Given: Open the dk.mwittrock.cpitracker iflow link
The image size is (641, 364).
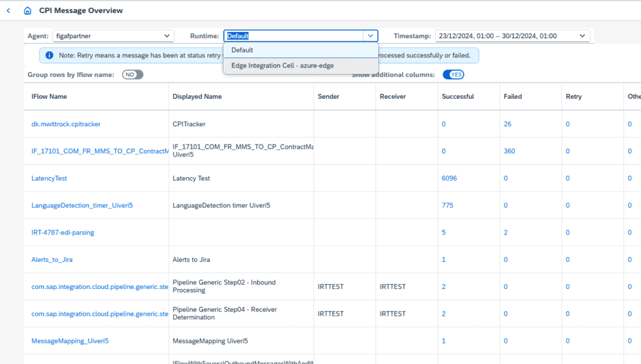Looking at the screenshot, I should pos(66,124).
